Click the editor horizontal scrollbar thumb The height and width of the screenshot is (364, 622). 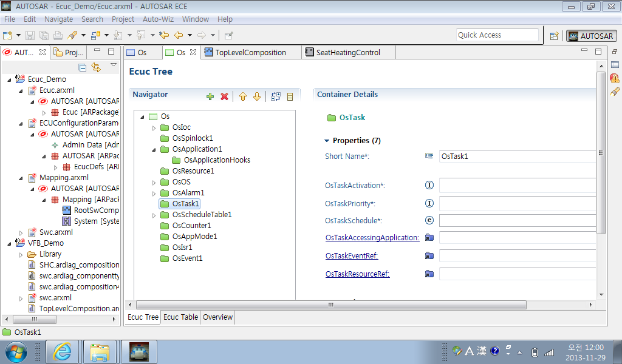[331, 305]
